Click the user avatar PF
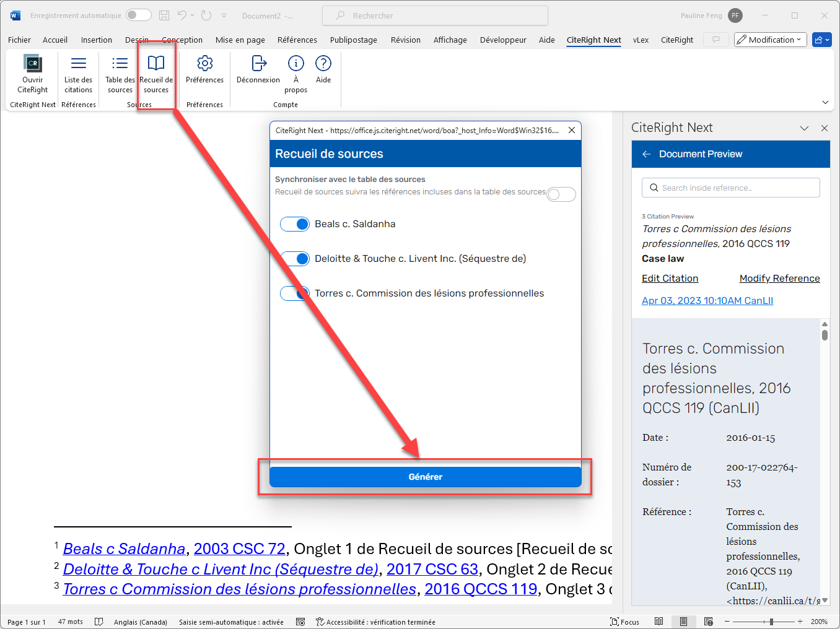This screenshot has height=629, width=840. [735, 15]
